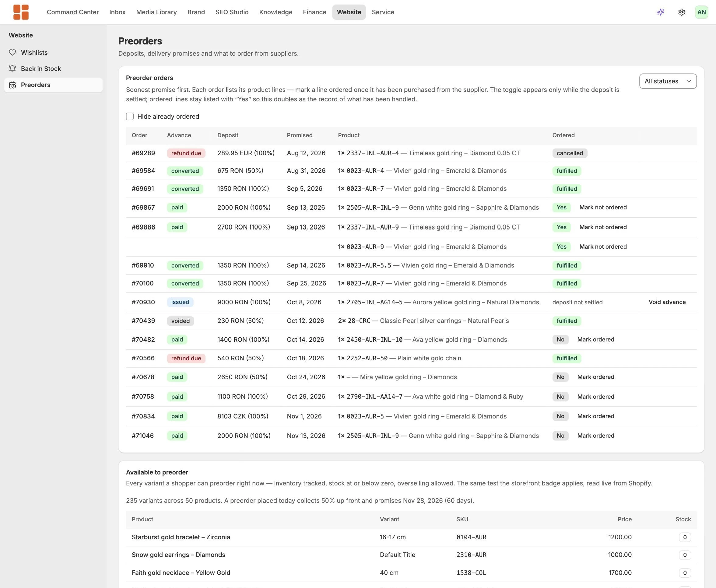The image size is (716, 588).
Task: Click promised date Oct 8, 2026
Action: (304, 302)
